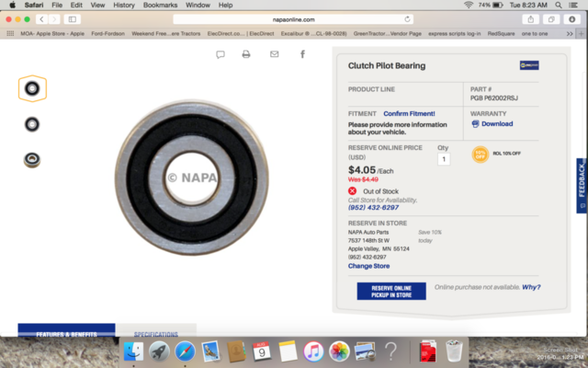
Task: Show more bookmarks overflow chevron
Action: pyautogui.click(x=578, y=33)
